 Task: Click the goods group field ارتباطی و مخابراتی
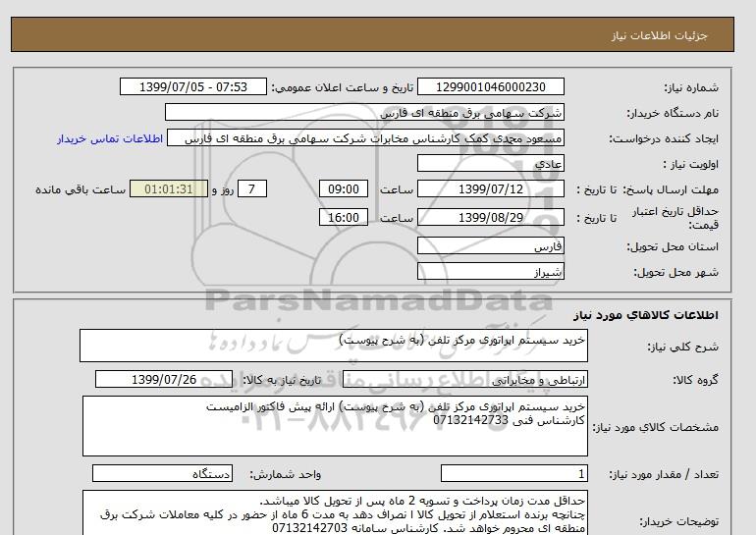coord(464,380)
